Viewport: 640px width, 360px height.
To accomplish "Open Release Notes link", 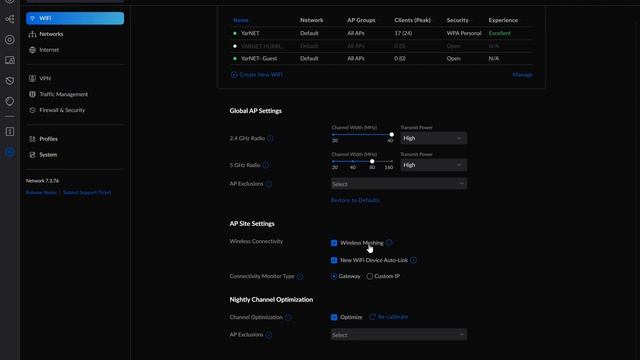I will tap(41, 192).
